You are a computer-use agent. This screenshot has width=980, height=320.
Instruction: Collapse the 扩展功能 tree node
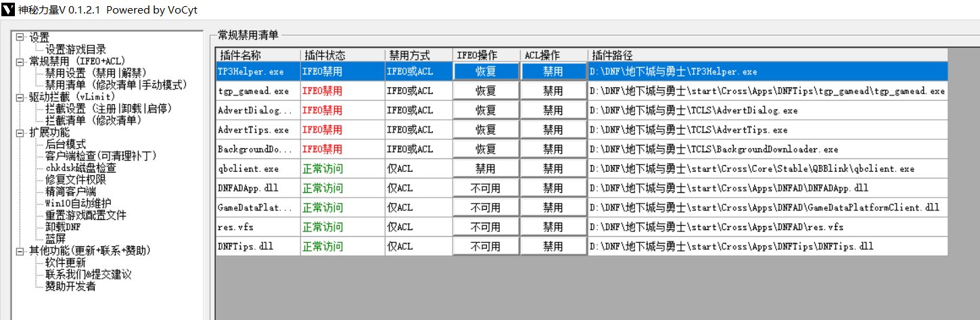[20, 133]
